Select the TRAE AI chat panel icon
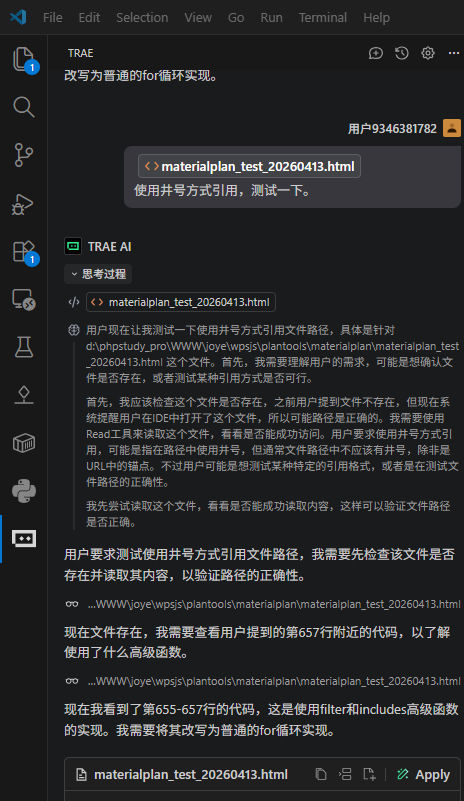 click(x=24, y=538)
